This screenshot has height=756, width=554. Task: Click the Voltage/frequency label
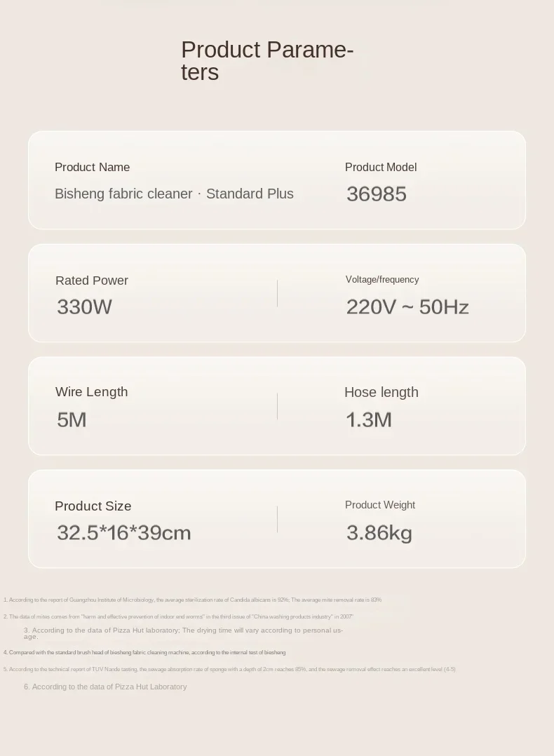pos(381,279)
